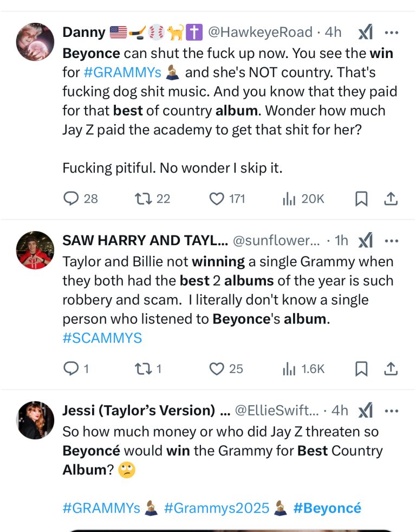Tap the #SCAMMYS hashtag

[102, 338]
